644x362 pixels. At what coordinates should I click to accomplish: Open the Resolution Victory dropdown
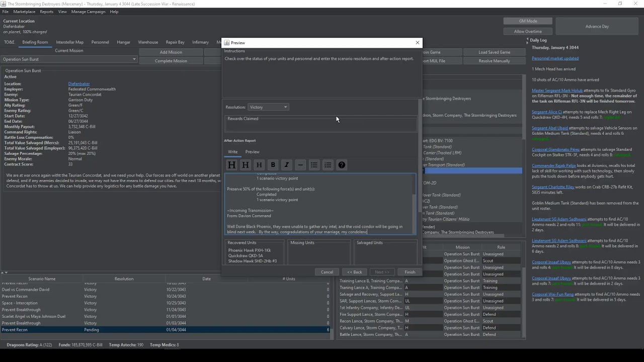(268, 107)
